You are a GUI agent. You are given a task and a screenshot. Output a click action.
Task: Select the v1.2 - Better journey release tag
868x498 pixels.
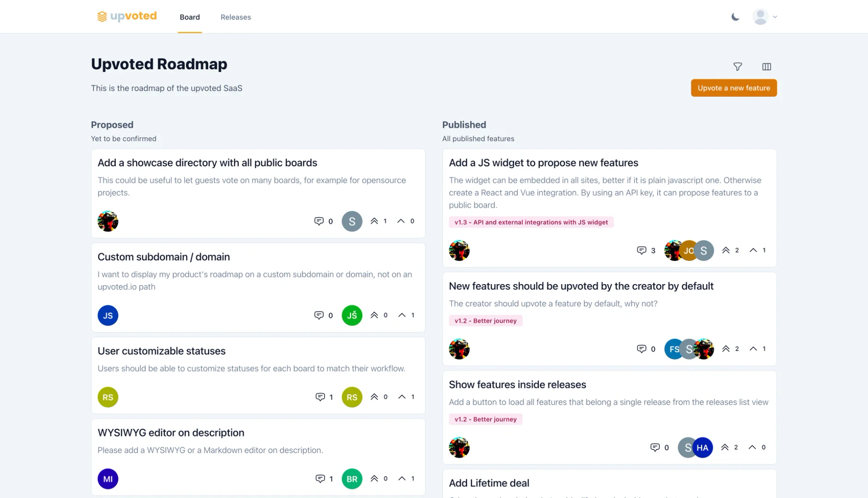click(x=485, y=320)
